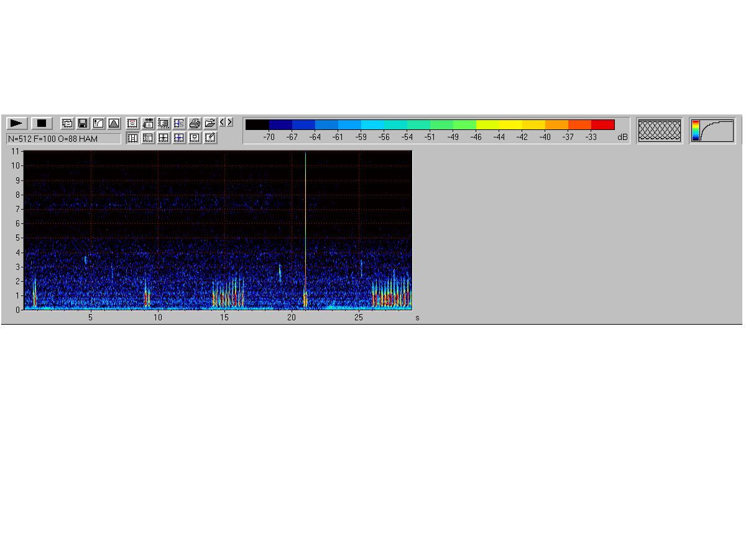Click the bell-curve window function icon
This screenshot has width=756, height=543.
click(x=114, y=123)
